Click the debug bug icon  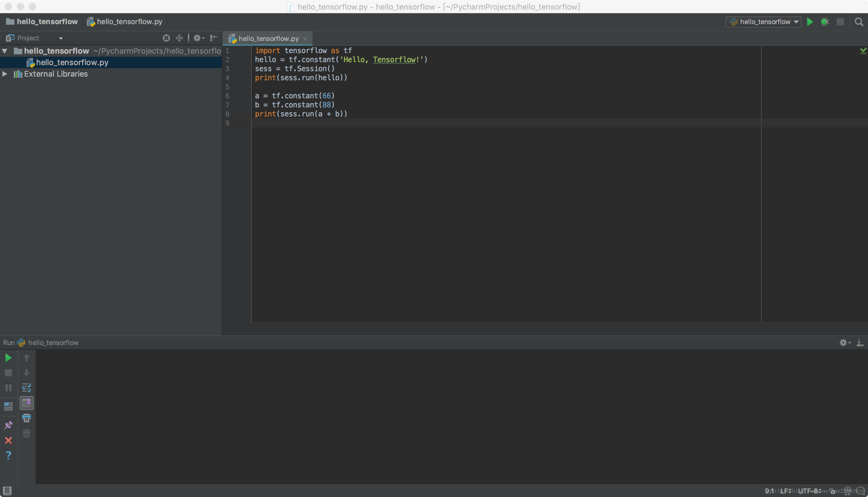(x=825, y=22)
